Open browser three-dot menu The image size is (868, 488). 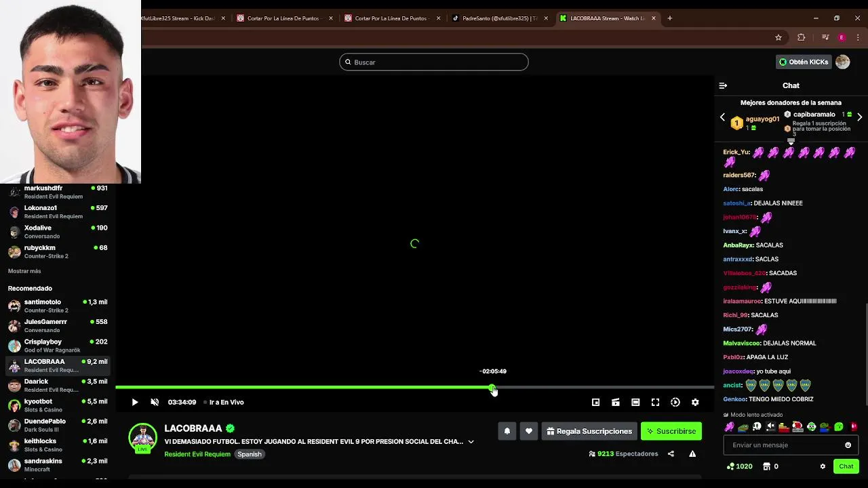[x=858, y=37]
